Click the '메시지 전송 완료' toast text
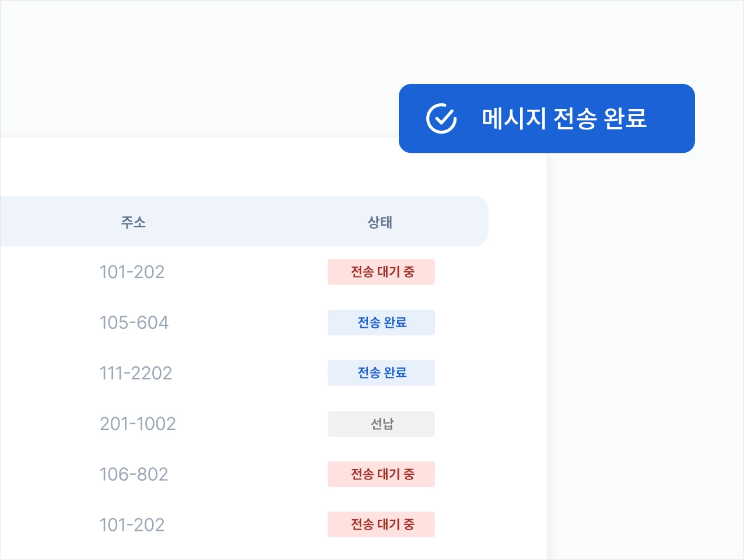The width and height of the screenshot is (744, 560). (564, 118)
